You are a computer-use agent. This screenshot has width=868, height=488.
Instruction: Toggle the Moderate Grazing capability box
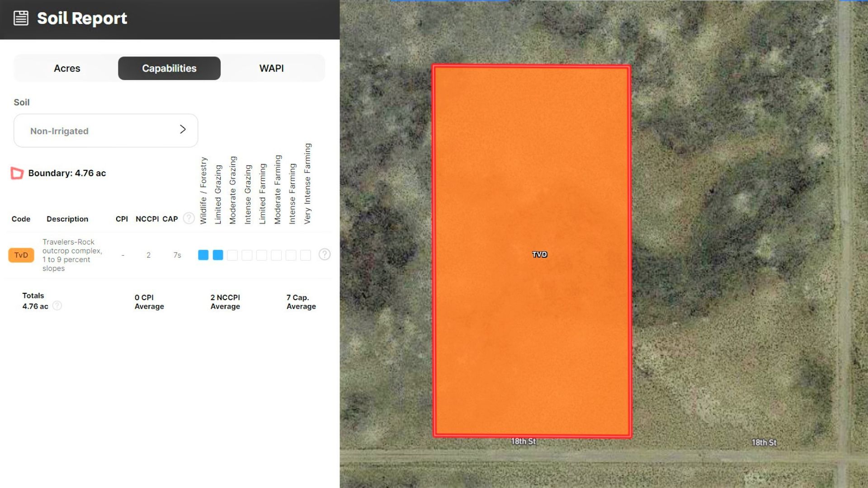[x=232, y=255]
